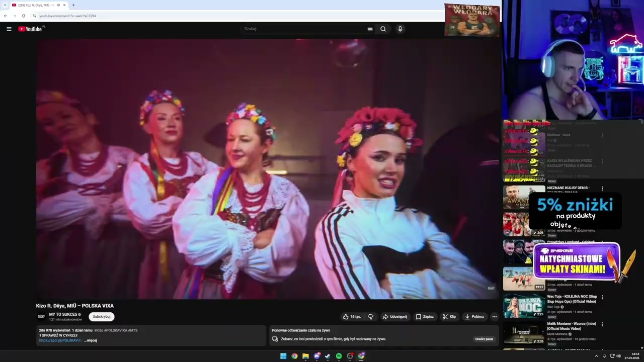Open the Wac Toja KOLEJNA NOC thumbnail

[524, 306]
